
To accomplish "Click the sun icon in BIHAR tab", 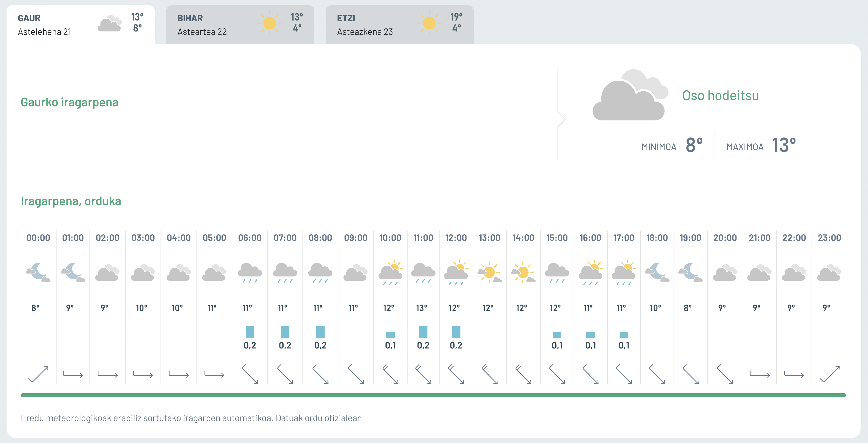I will coord(270,23).
